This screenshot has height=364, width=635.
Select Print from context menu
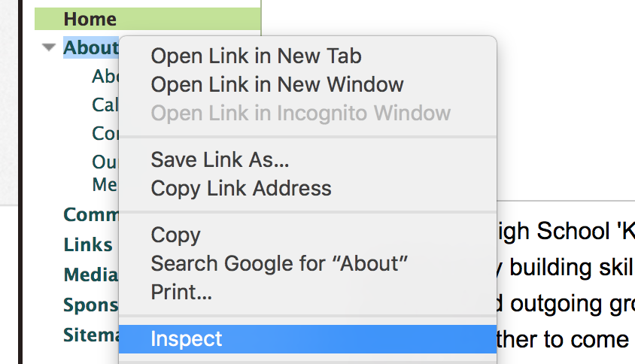coord(181,292)
